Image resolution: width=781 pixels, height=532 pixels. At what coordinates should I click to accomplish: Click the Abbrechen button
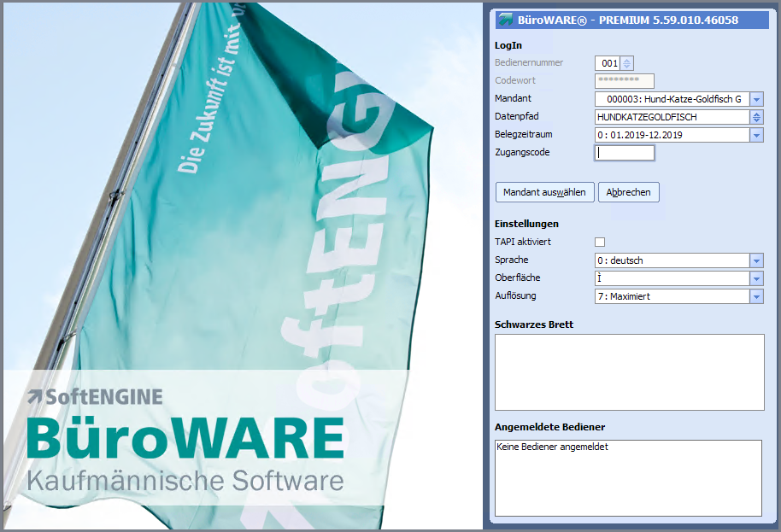pos(628,192)
